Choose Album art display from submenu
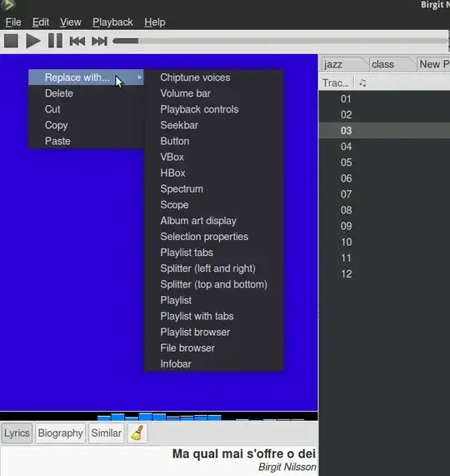 point(198,221)
